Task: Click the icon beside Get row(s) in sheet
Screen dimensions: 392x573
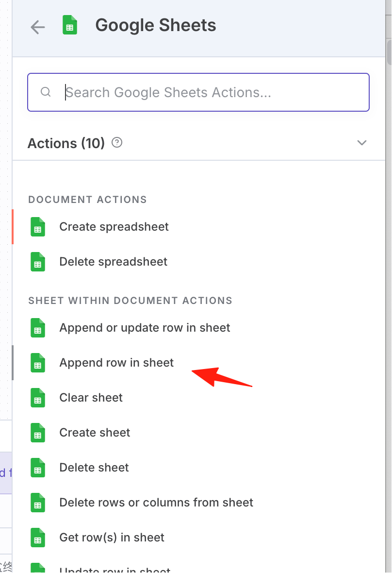Action: click(37, 538)
